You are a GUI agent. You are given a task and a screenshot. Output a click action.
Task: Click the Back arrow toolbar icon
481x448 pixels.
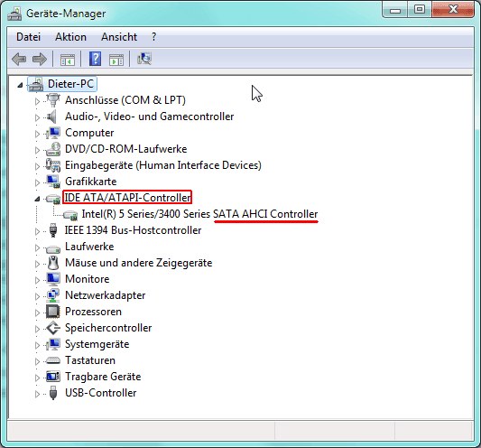19,59
